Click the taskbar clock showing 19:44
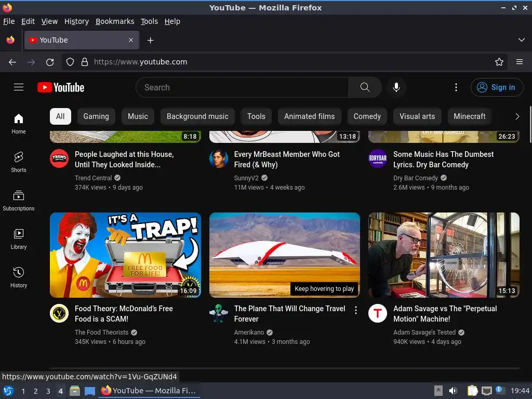This screenshot has width=532, height=399. 520,391
